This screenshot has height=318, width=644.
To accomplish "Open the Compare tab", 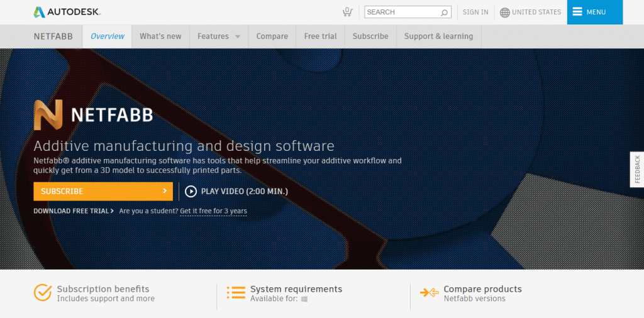I will (272, 36).
